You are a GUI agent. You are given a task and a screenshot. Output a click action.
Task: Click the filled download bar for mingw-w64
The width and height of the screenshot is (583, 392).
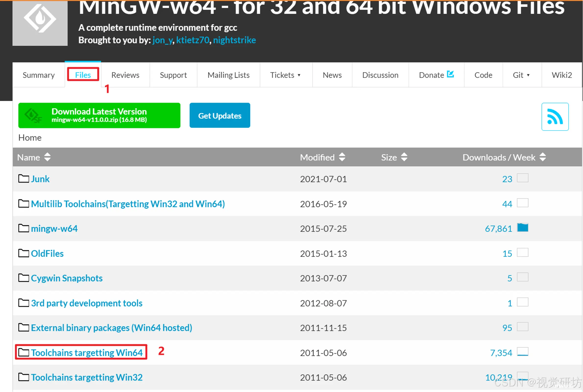pyautogui.click(x=523, y=228)
